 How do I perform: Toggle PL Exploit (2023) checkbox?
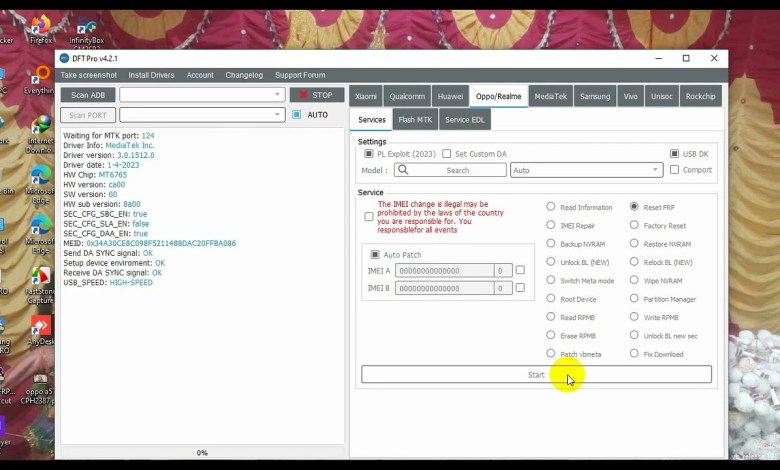pyautogui.click(x=369, y=154)
